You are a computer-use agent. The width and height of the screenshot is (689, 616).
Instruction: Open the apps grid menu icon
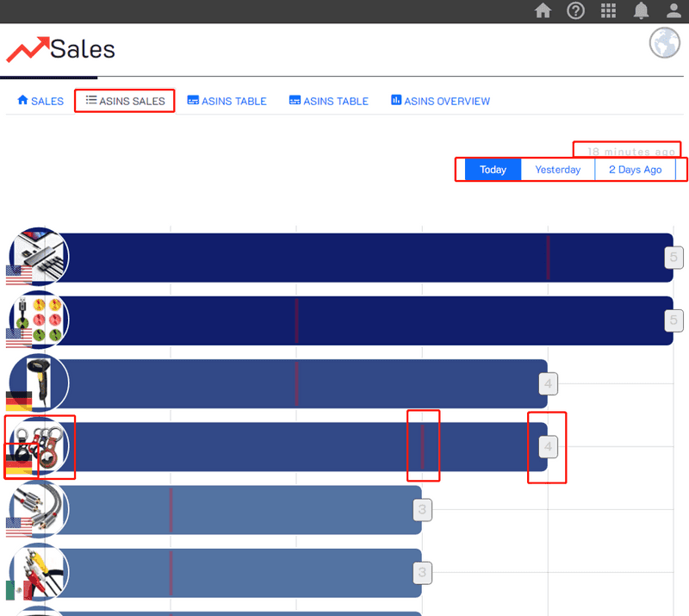click(x=608, y=11)
